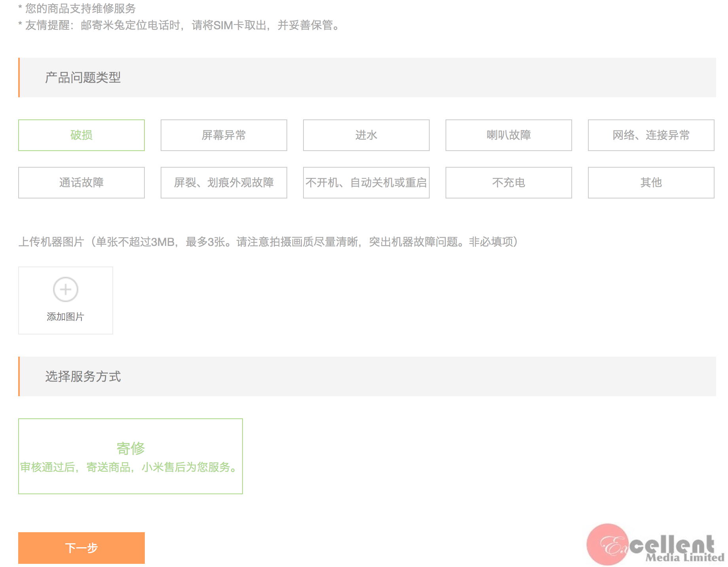This screenshot has height=567, width=728.
Task: Click the 上传机器图片 instruction text
Action: pyautogui.click(x=268, y=242)
